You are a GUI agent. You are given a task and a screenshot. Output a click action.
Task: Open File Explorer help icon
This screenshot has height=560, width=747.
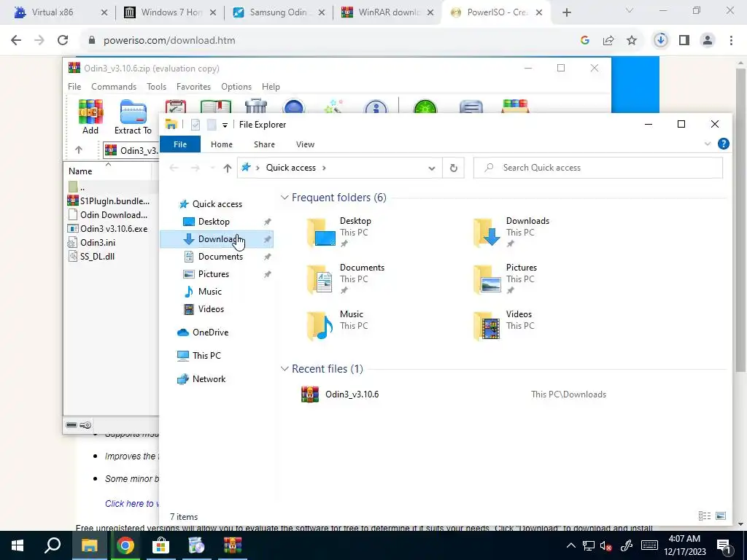723,144
